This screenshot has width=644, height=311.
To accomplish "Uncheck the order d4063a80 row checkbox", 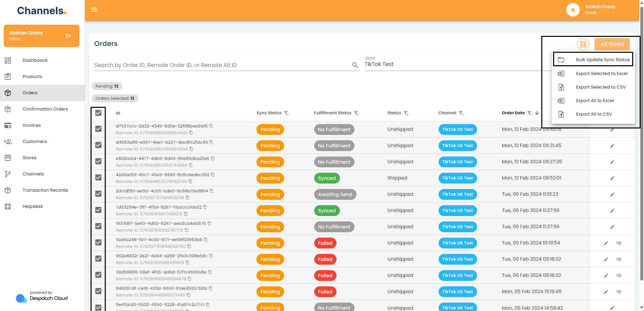I will pos(98,145).
